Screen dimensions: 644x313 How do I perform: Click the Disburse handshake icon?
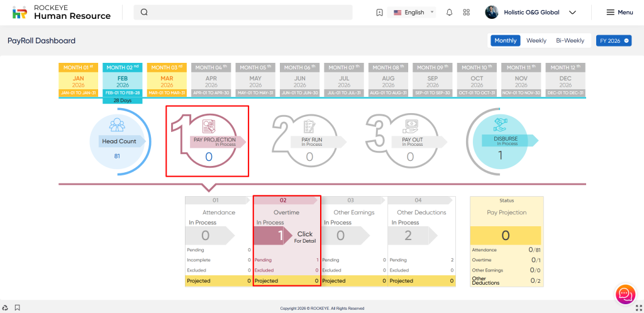click(x=501, y=124)
